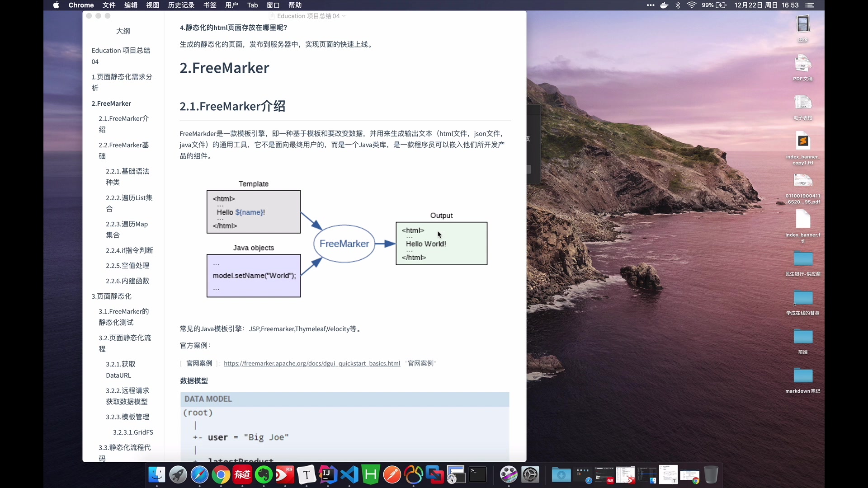Viewport: 868px width, 488px height.
Task: Open Typora T icon in dock
Action: (307, 475)
